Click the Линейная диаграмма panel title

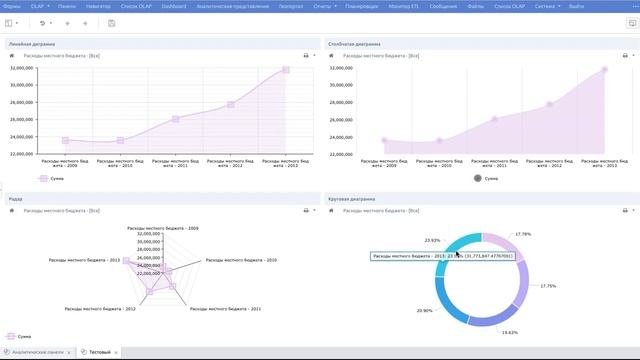click(x=32, y=44)
